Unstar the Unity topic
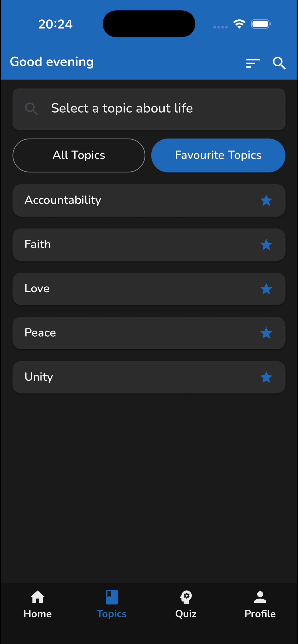The width and height of the screenshot is (298, 644). tap(266, 377)
